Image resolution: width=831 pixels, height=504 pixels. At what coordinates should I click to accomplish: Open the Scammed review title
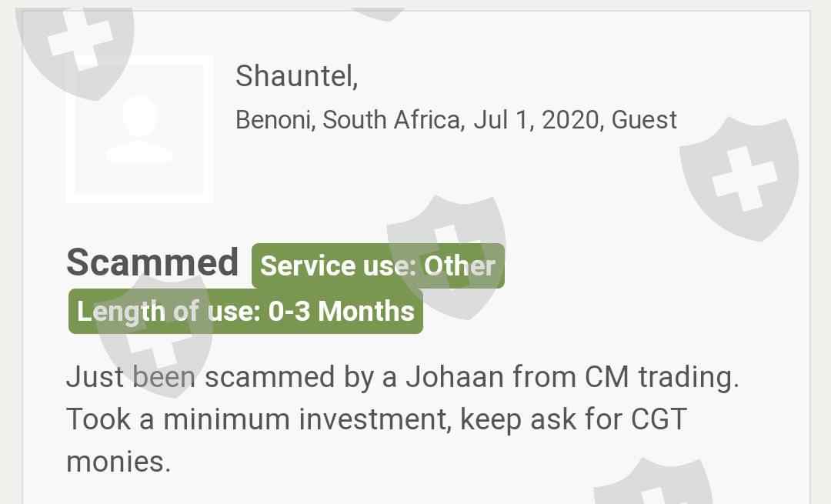point(152,262)
